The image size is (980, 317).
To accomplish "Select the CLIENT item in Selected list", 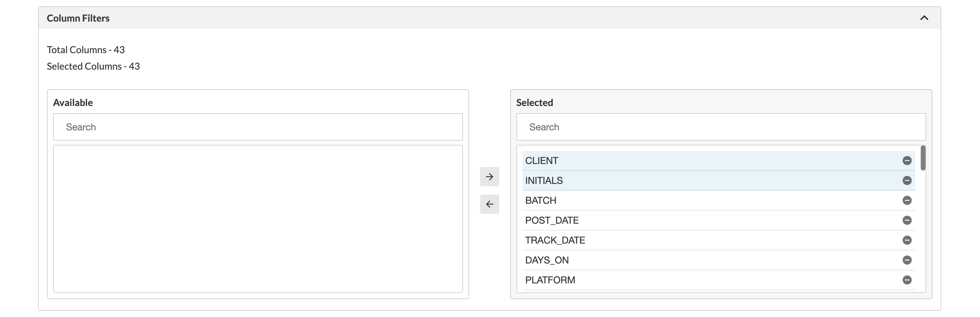I will (x=541, y=161).
